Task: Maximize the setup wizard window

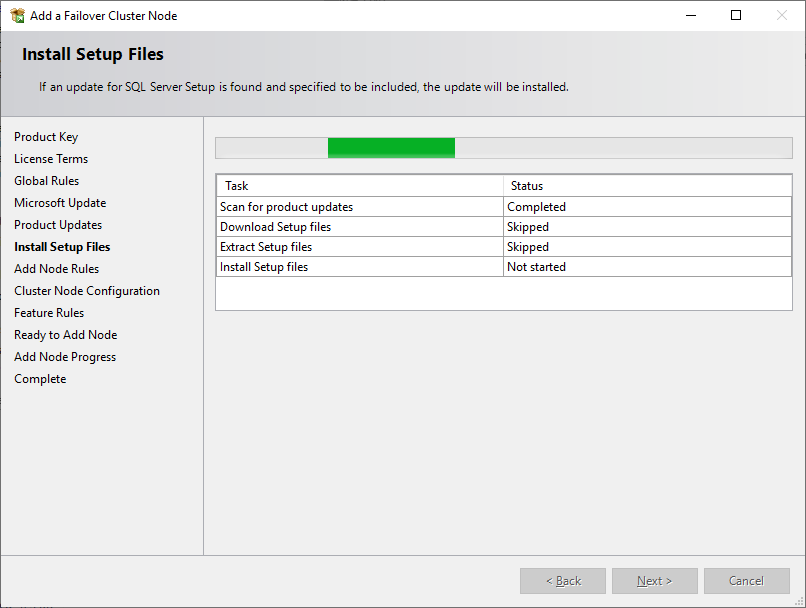Action: click(736, 15)
